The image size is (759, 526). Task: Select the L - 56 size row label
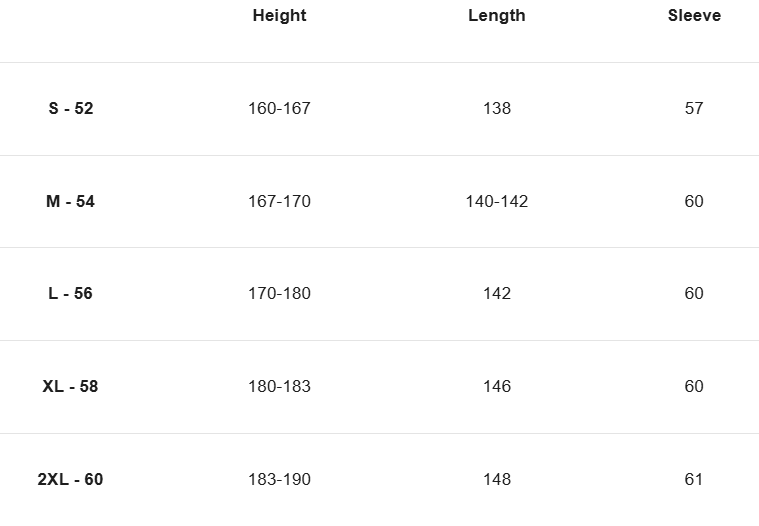(70, 293)
